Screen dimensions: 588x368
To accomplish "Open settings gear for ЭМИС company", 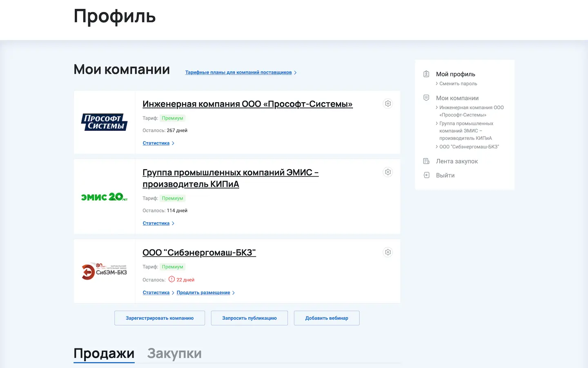I will [388, 172].
